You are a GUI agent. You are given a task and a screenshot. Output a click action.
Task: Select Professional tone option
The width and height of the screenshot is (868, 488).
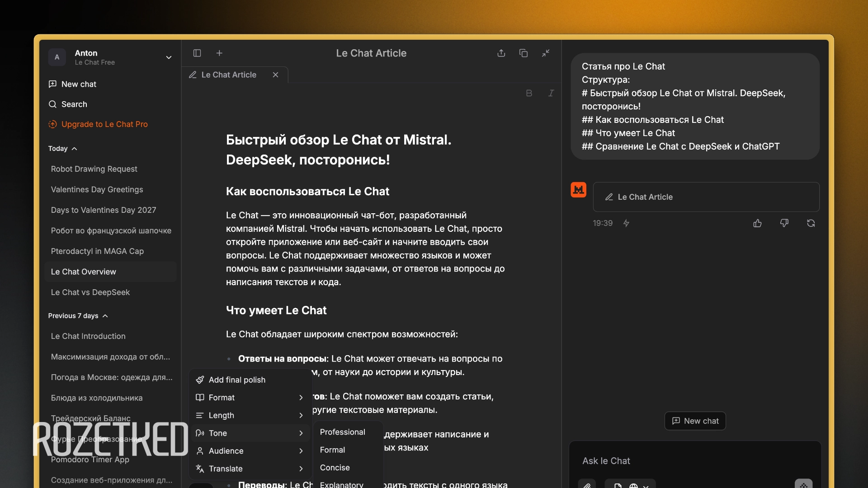click(348, 432)
